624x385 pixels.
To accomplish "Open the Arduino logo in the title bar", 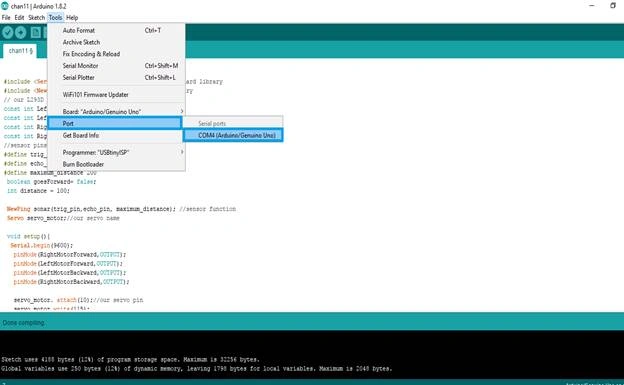I will (x=5, y=6).
